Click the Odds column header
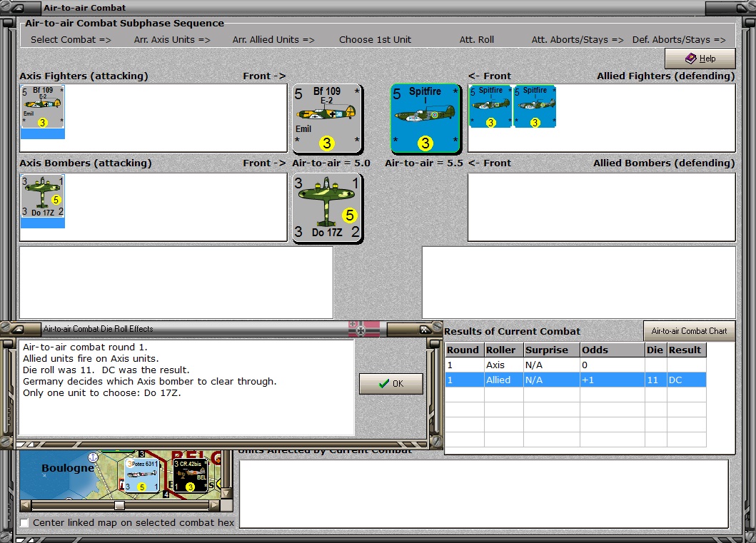The image size is (756, 543). tap(613, 350)
